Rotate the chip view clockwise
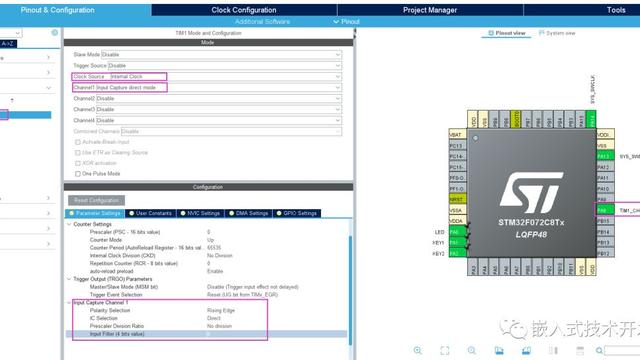The height and width of the screenshot is (360, 640). click(499, 350)
